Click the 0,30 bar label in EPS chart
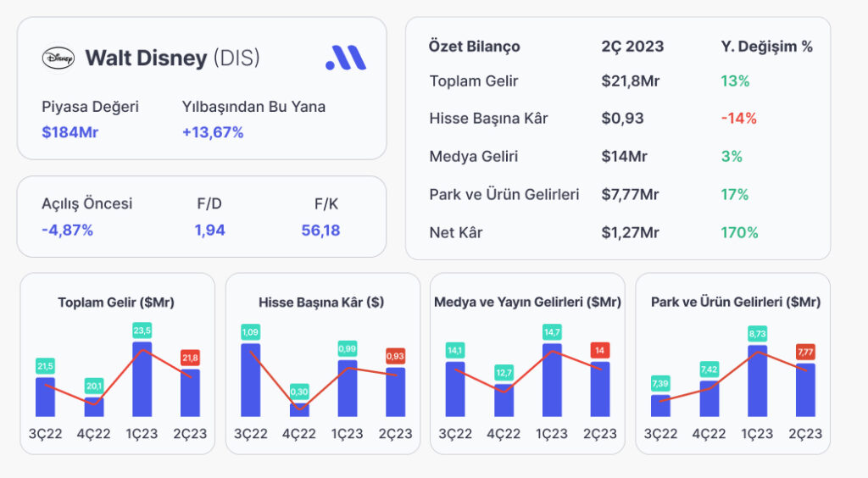Screen dimensions: 868x478 [x=299, y=392]
